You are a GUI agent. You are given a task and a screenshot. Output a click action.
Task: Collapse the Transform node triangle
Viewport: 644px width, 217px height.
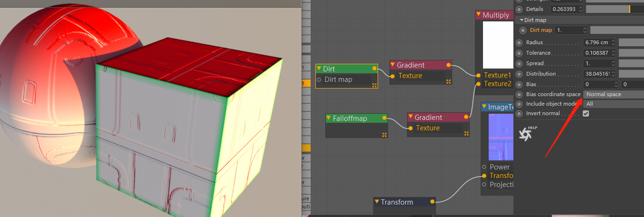tap(377, 202)
